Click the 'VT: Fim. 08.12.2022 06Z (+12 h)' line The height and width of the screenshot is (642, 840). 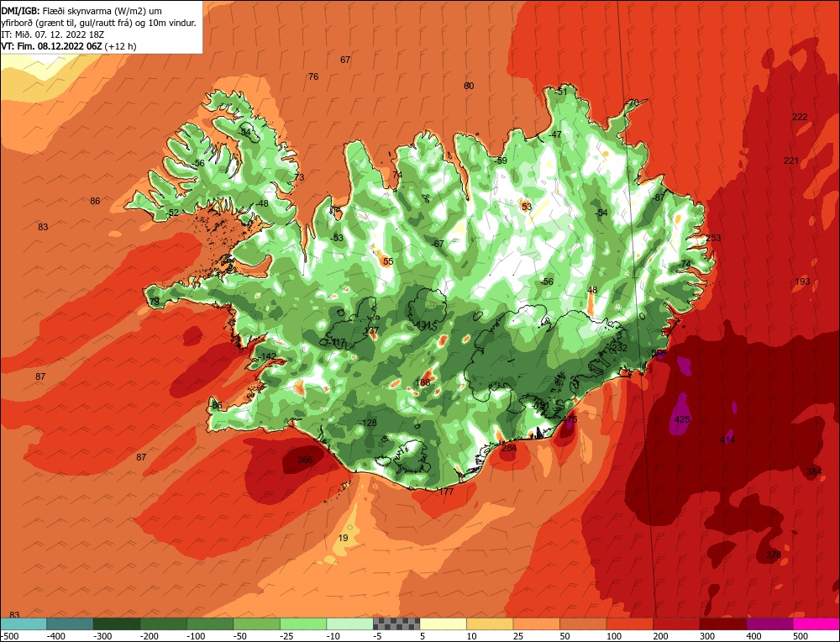point(69,46)
